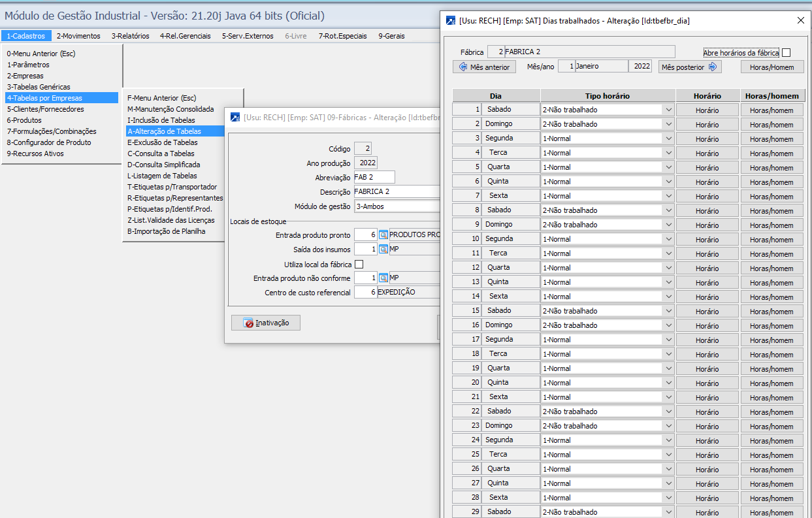Enable Abre horários da fábrica checkbox
This screenshot has height=518, width=812.
pos(786,52)
